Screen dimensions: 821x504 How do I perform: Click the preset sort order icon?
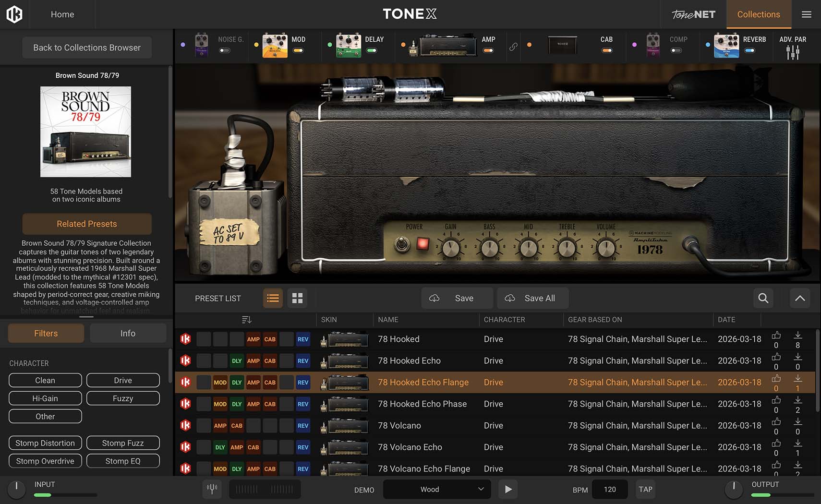(x=246, y=320)
